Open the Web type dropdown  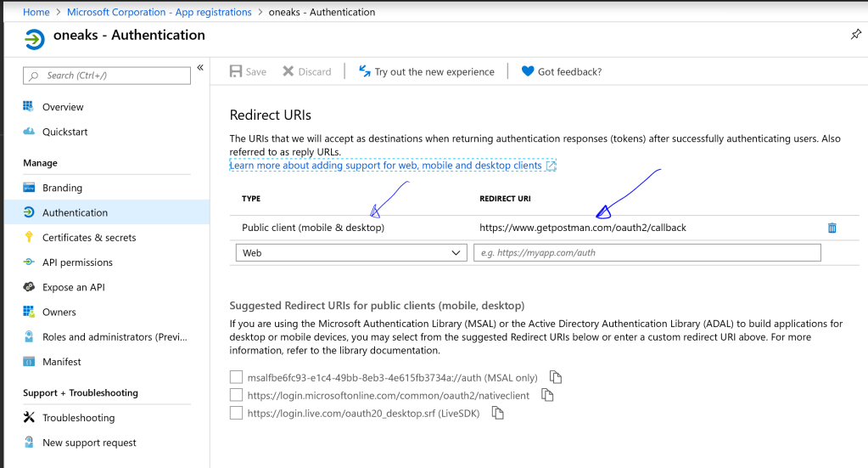348,253
